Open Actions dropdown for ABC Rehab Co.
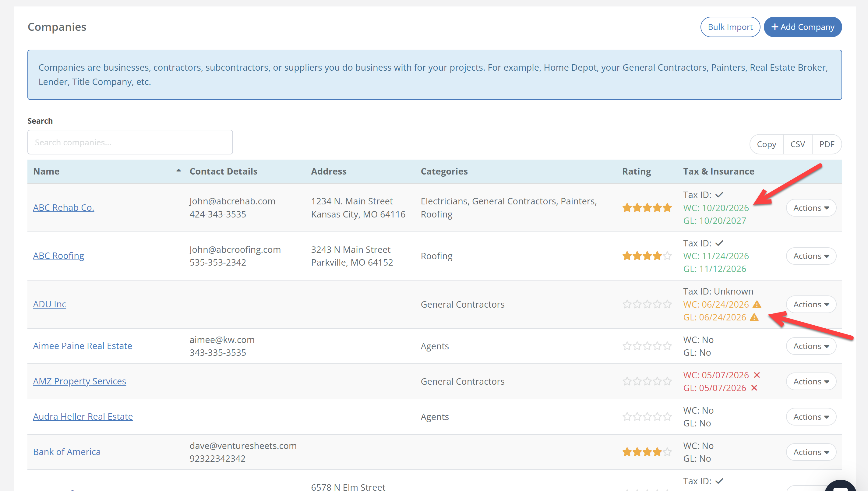 (x=811, y=208)
